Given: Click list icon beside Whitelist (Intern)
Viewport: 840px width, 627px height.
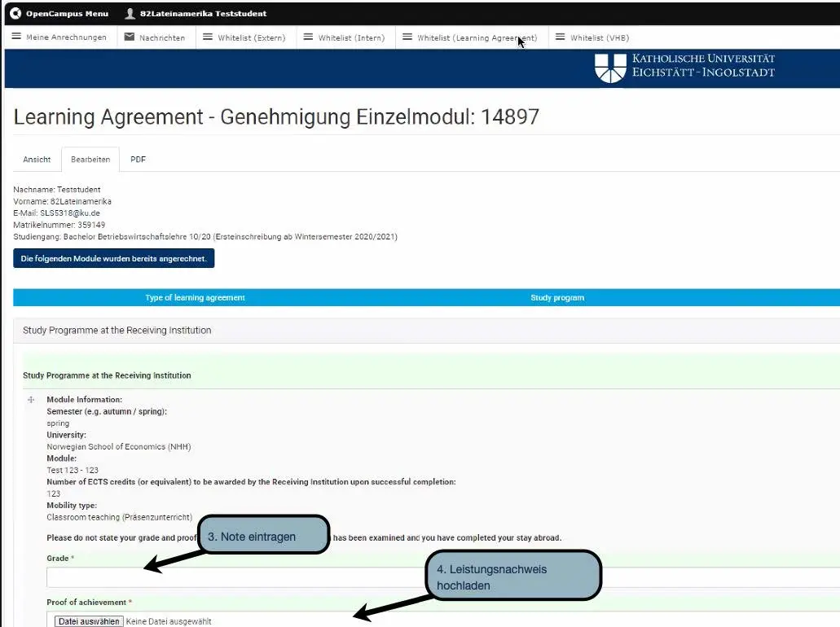Looking at the screenshot, I should pyautogui.click(x=308, y=37).
